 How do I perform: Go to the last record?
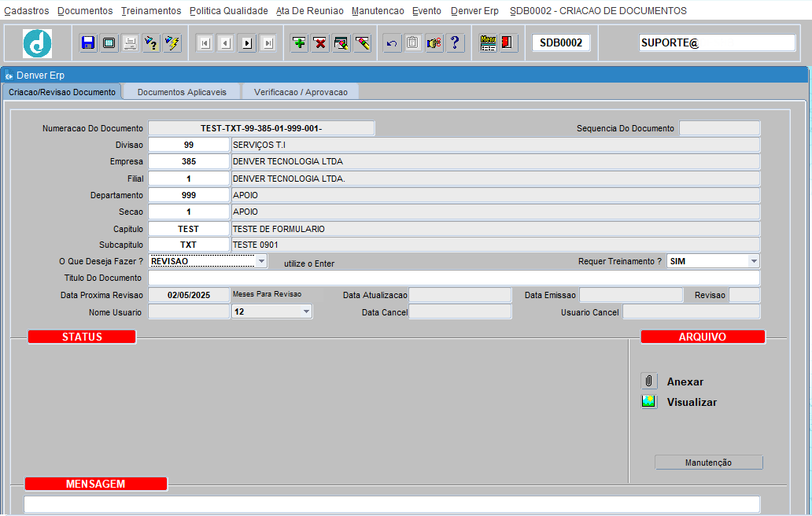click(268, 43)
